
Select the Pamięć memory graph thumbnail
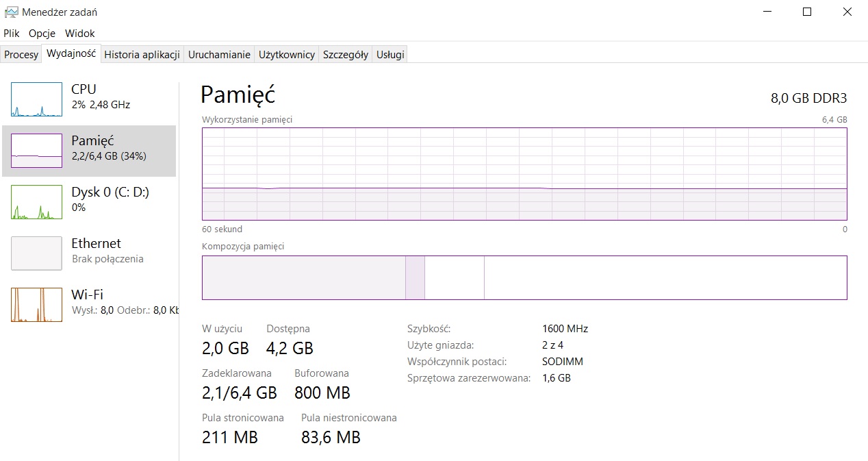click(x=36, y=151)
